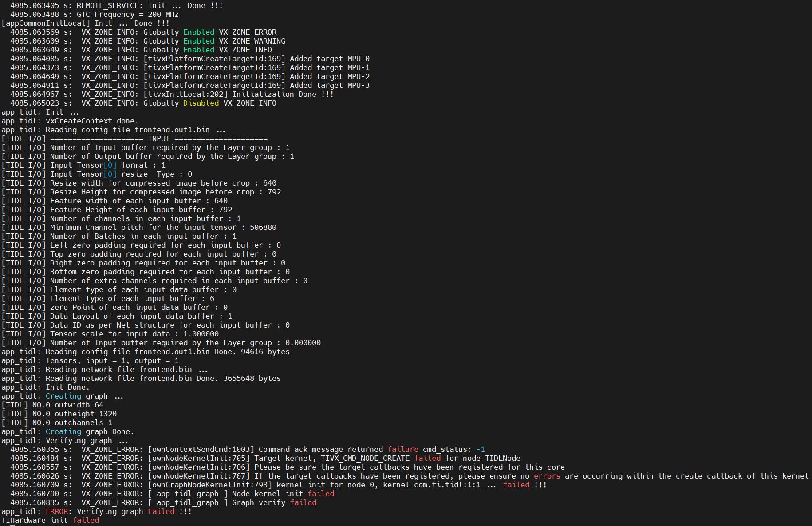Click the yellow 'Disabled' VX_ZONE_INFO word
Screen dimensions: 812x526
(x=201, y=103)
